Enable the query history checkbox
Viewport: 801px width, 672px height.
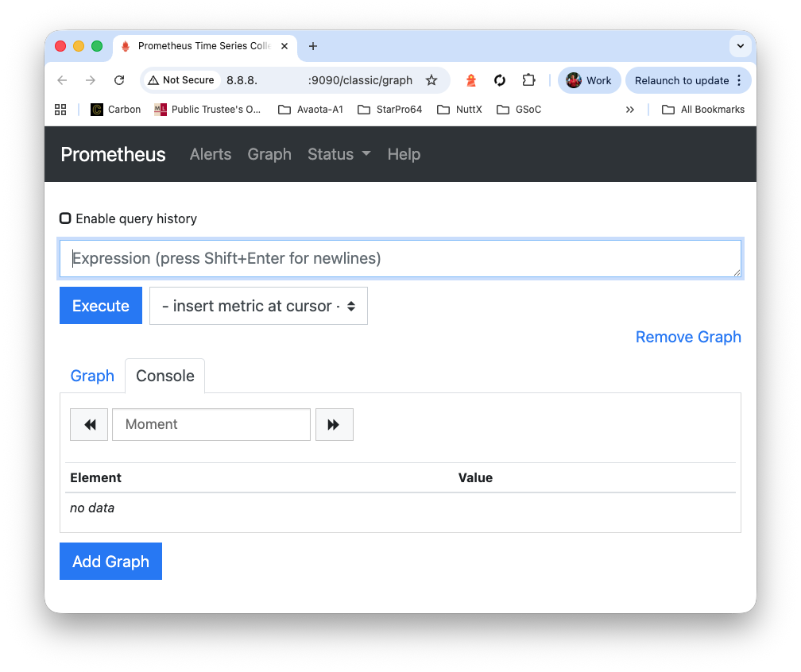tap(65, 218)
